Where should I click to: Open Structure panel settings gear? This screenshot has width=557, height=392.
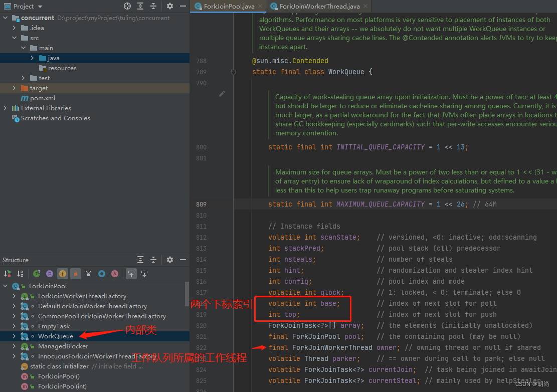(170, 260)
